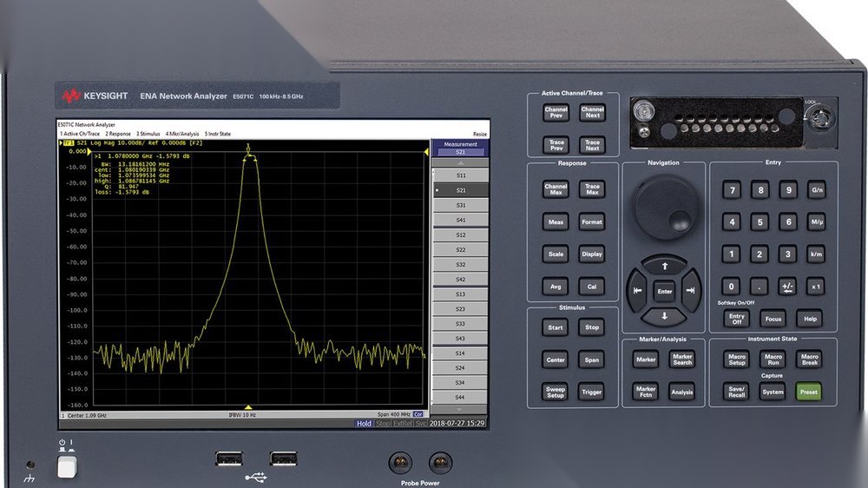
Task: Click the Avg key
Action: click(556, 287)
